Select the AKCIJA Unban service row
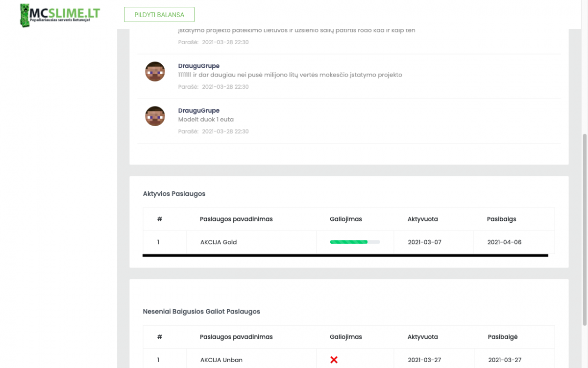Screen dimensions: 588x368 (349, 360)
